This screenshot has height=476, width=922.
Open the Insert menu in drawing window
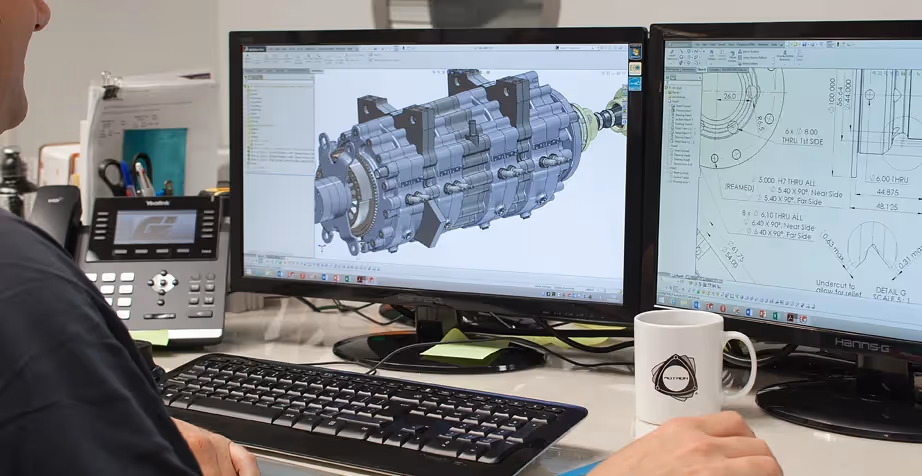point(721,45)
